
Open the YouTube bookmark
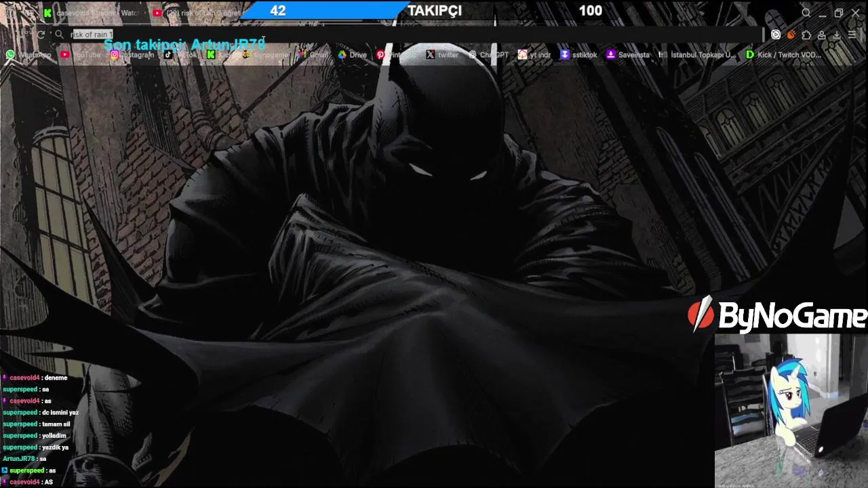point(80,55)
